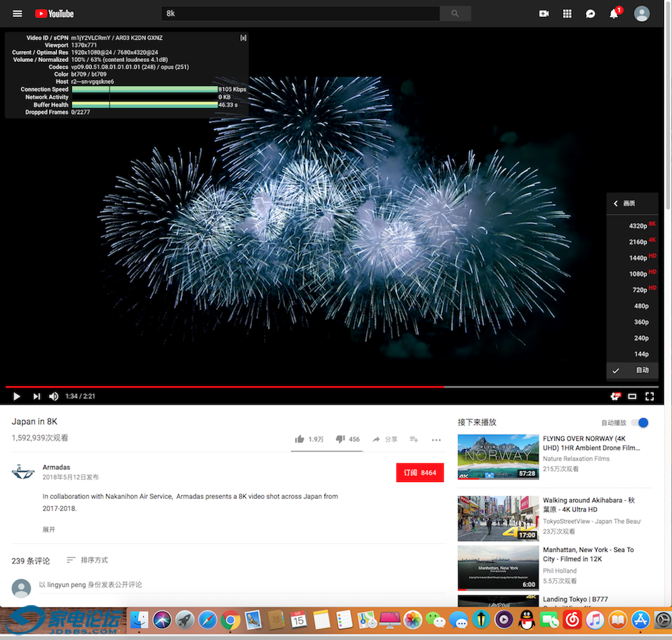Viewport: 672px width, 640px height.
Task: Open the YouTube apps grid icon
Action: tap(567, 13)
